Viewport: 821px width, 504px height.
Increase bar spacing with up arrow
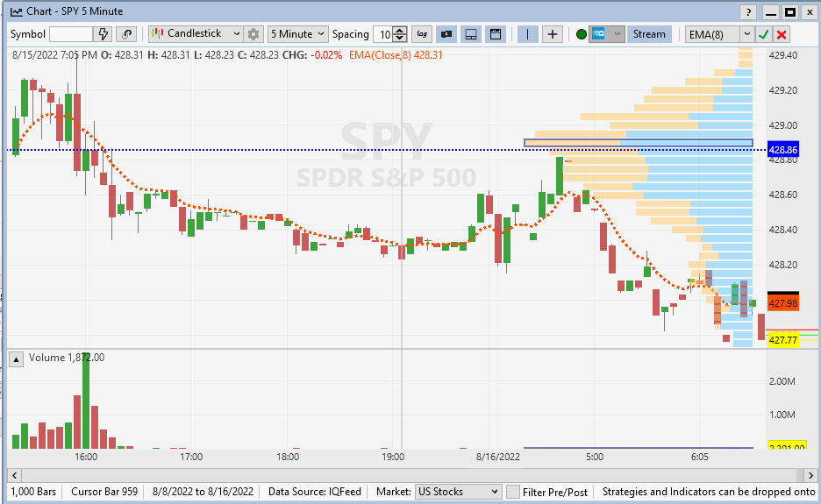click(x=400, y=31)
